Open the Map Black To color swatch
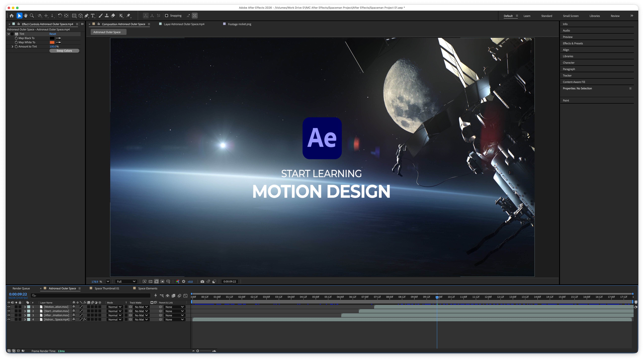This screenshot has height=360, width=644. 52,38
